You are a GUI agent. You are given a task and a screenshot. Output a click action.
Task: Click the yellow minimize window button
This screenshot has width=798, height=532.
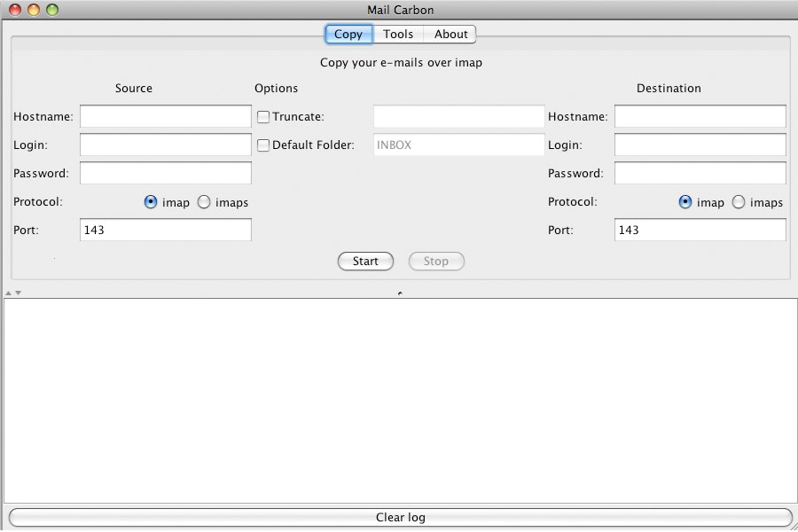tap(34, 10)
